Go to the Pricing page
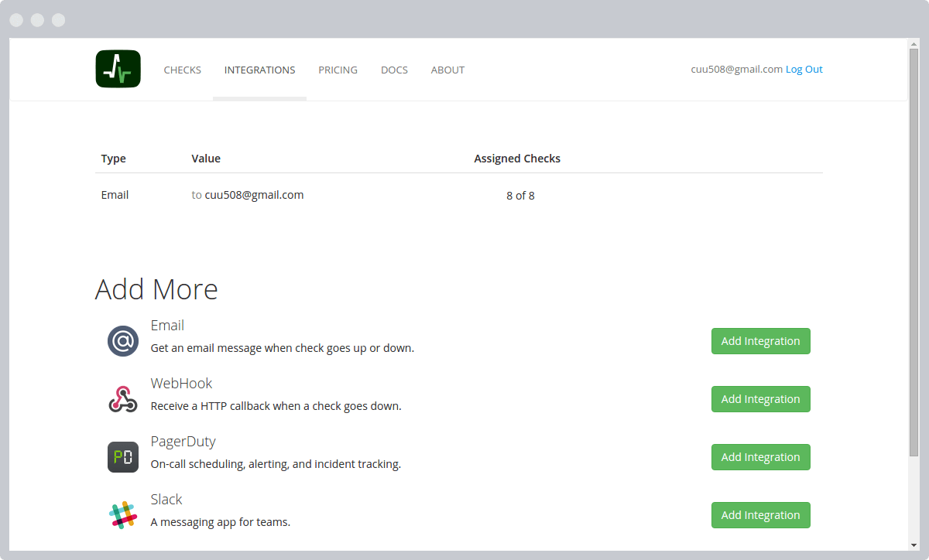 click(x=338, y=70)
